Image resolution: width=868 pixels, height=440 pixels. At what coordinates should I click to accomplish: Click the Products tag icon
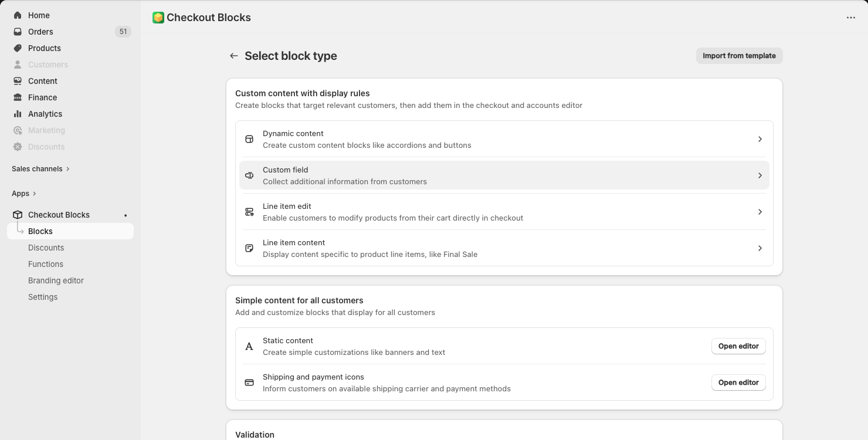click(18, 48)
